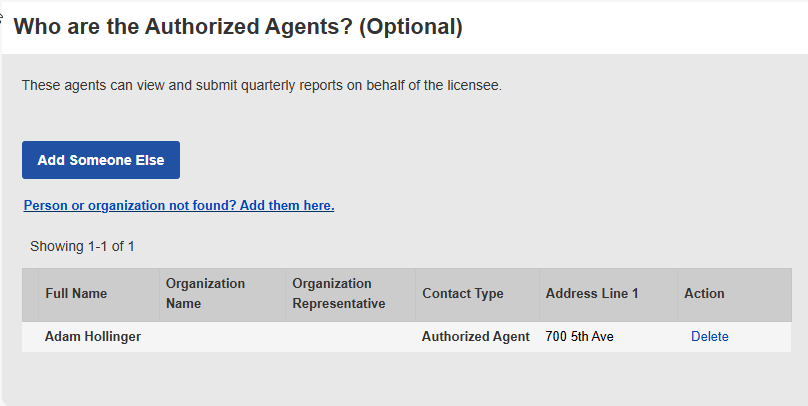Click Adam Hollinger's empty Organization Name cell
808x406 pixels.
(222, 337)
